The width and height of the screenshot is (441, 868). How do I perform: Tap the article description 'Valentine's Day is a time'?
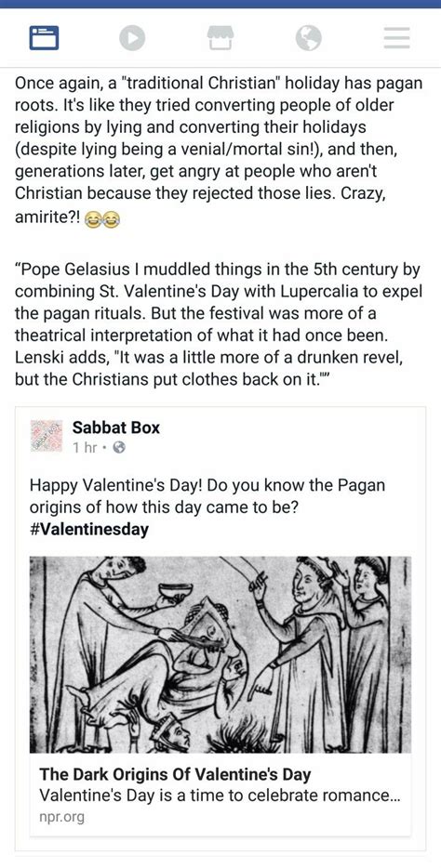click(220, 796)
